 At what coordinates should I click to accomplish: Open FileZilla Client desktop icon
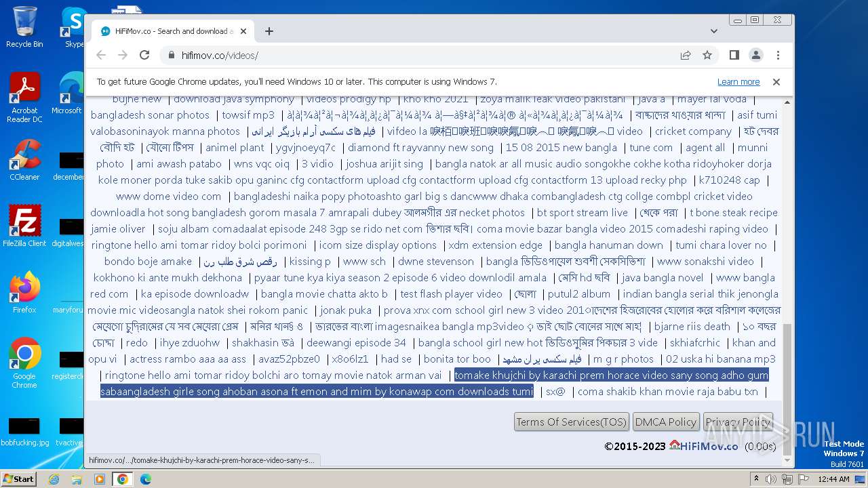point(24,226)
